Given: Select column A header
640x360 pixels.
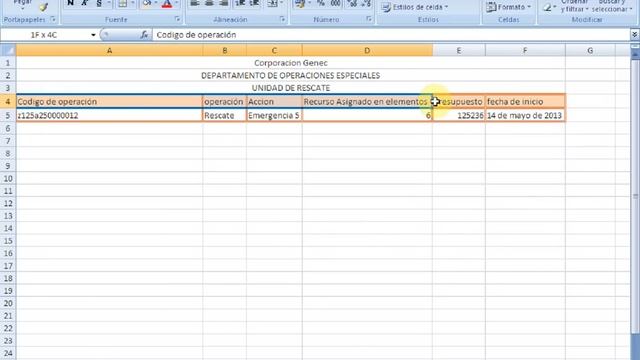Looking at the screenshot, I should pos(109,50).
